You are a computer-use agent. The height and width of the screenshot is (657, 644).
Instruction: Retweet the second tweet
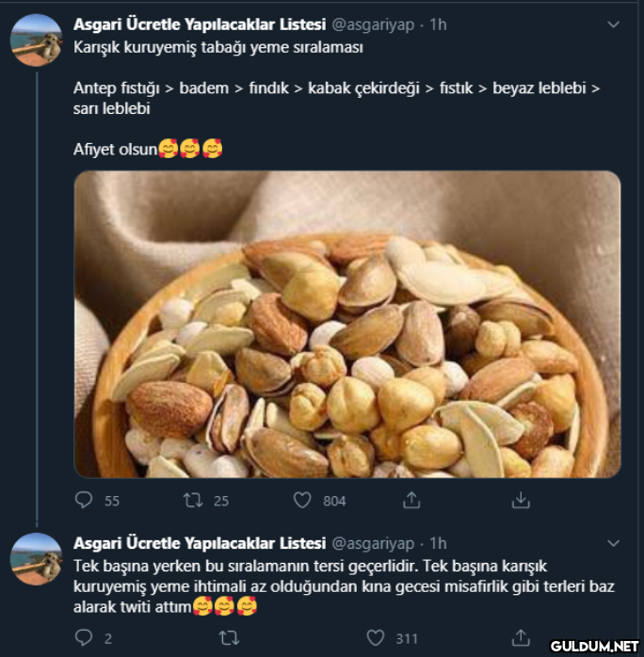click(229, 638)
